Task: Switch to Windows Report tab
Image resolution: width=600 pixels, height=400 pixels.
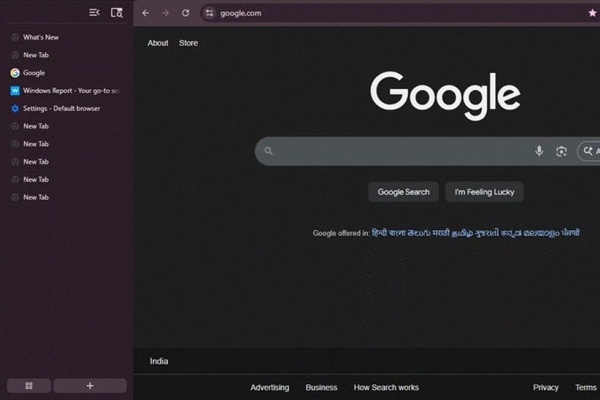Action: 70,90
